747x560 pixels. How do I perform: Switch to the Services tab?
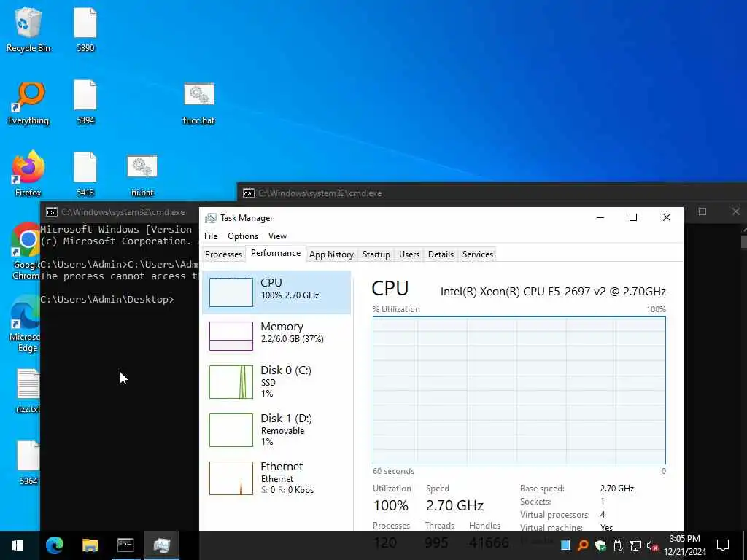coord(477,254)
